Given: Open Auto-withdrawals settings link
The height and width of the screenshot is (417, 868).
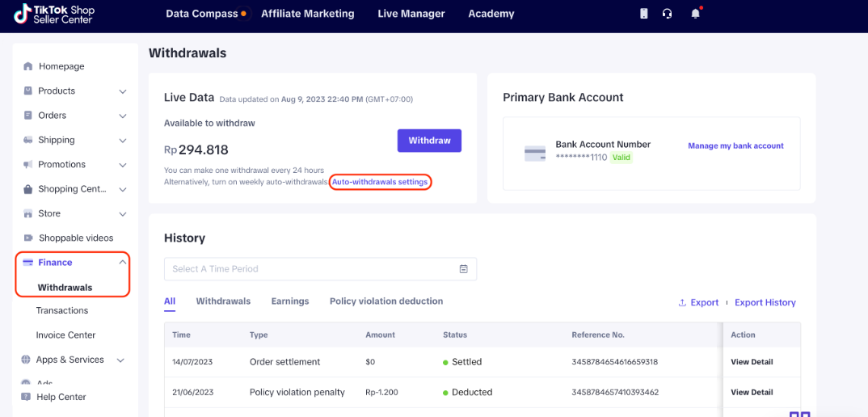Looking at the screenshot, I should tap(380, 183).
